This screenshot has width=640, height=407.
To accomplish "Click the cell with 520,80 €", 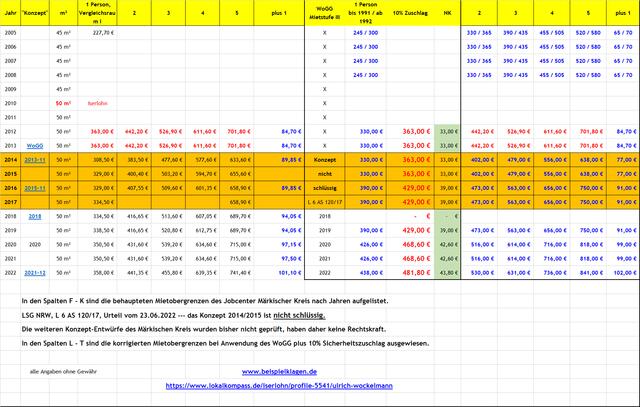I will [168, 231].
